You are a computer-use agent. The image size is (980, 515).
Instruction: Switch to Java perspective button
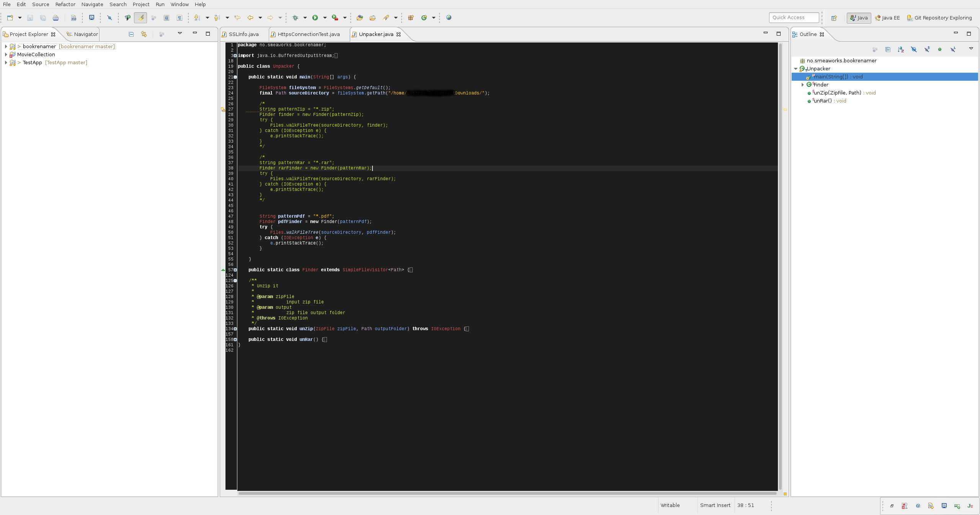pos(859,18)
